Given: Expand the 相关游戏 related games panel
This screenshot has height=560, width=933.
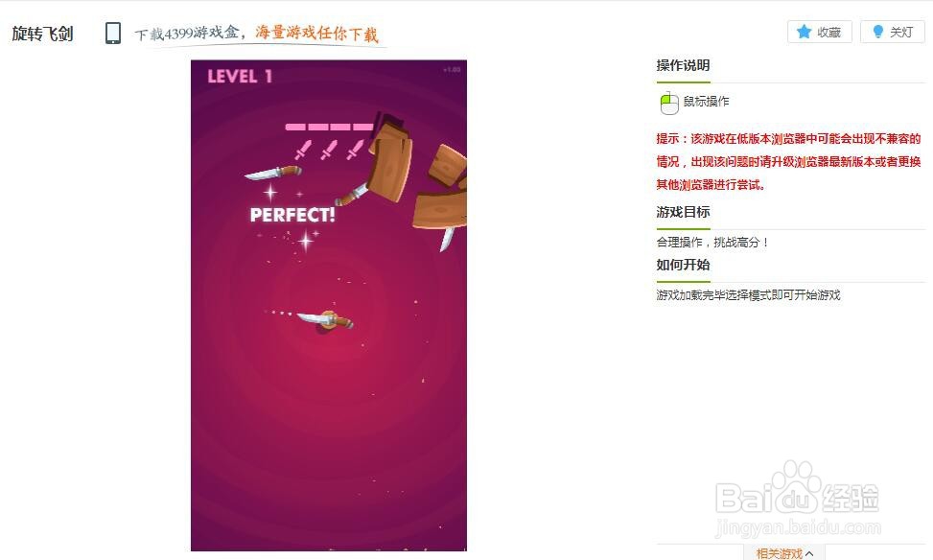Looking at the screenshot, I should (x=783, y=553).
